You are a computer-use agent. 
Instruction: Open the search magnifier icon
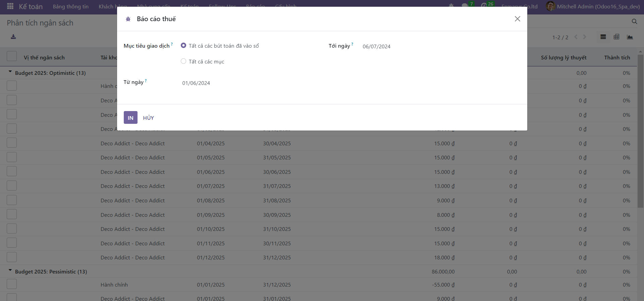click(x=634, y=21)
